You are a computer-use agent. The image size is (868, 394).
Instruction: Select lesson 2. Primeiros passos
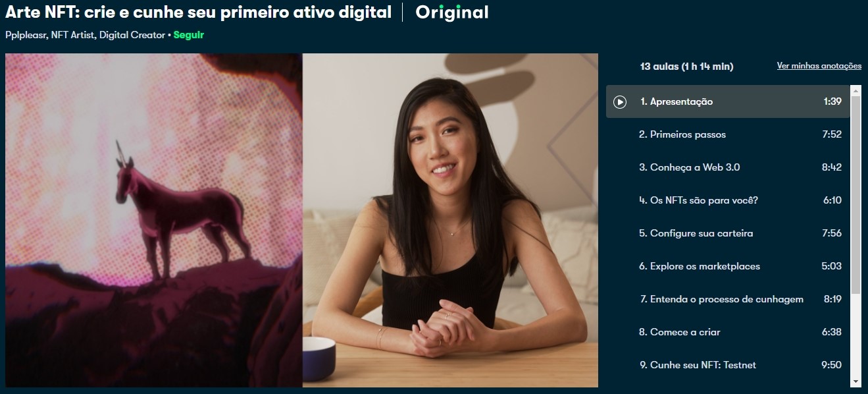(728, 134)
